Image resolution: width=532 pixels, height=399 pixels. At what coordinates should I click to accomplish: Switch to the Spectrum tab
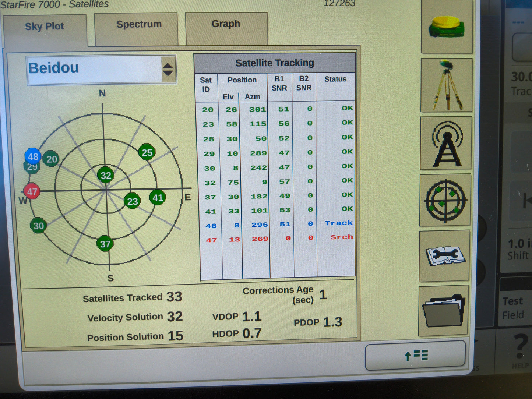(139, 25)
